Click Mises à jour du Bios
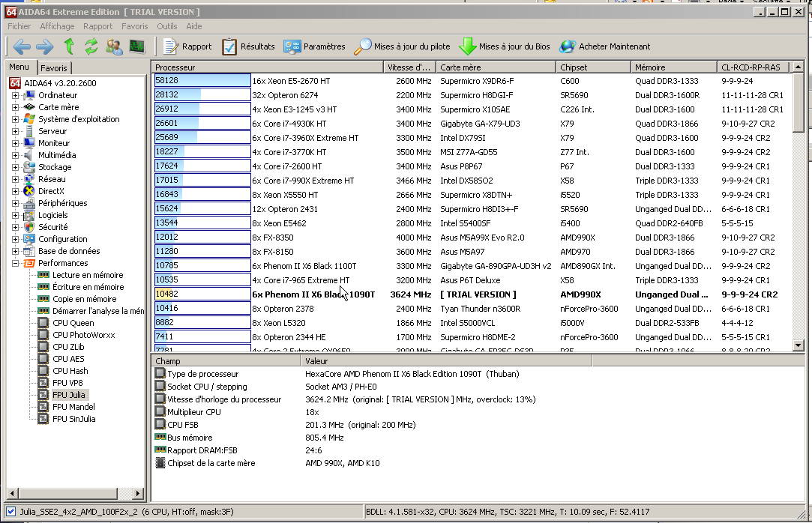Screen dimensions: 812x523 505,46
